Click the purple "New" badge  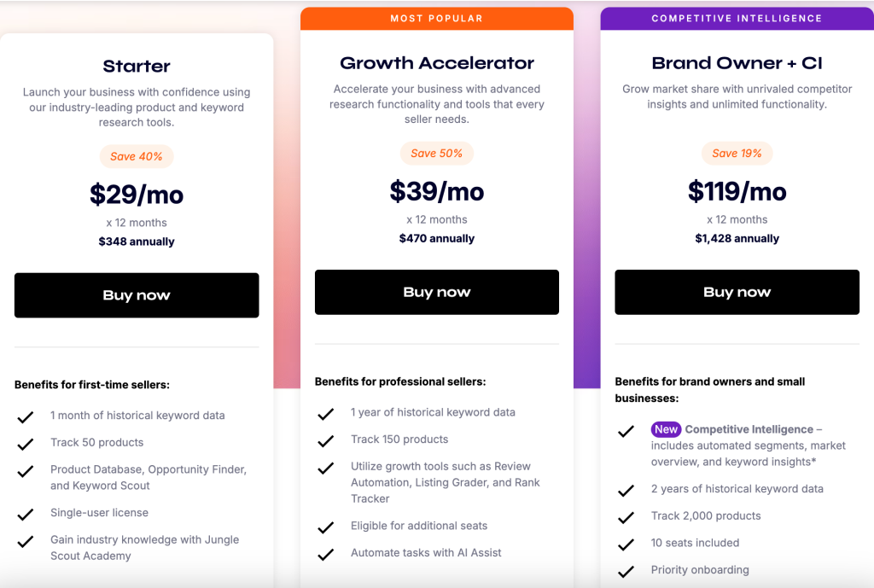(666, 429)
